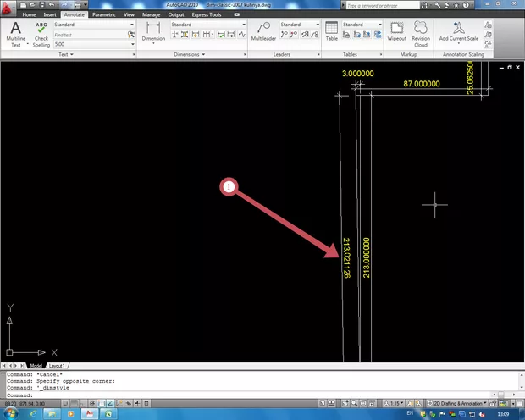
Task: Insert a Table from the ribbon
Action: click(x=330, y=31)
